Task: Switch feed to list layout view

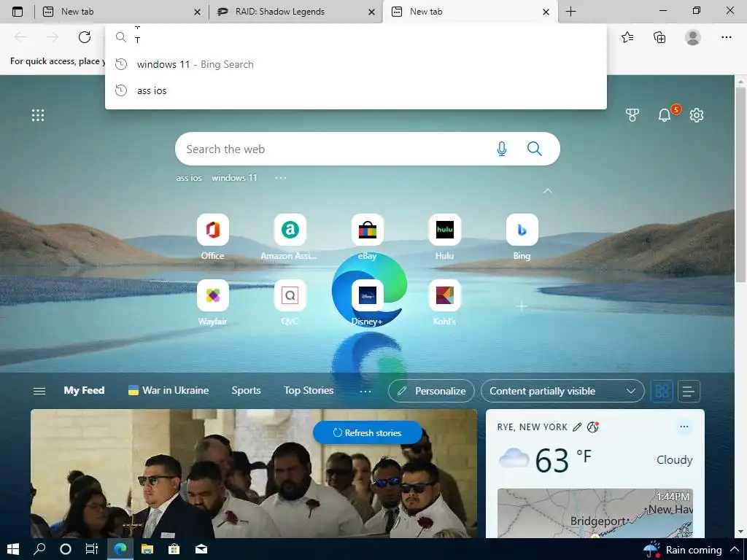Action: [x=689, y=391]
